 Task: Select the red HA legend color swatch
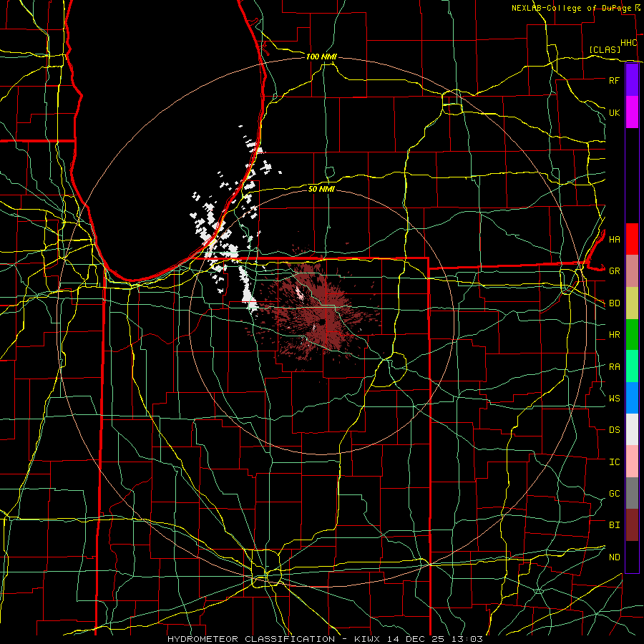[632, 239]
